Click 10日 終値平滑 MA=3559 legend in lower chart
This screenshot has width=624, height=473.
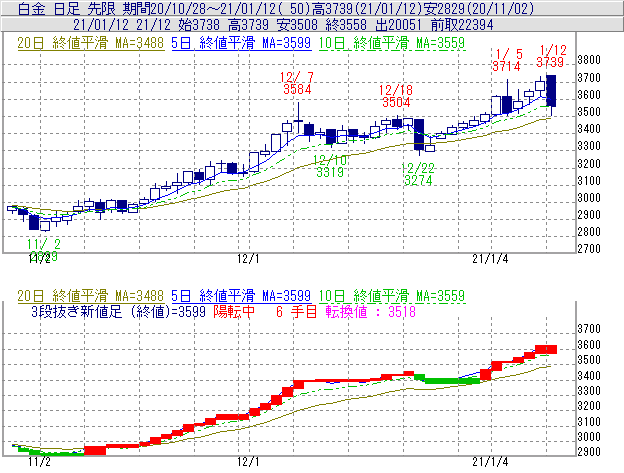coord(392,296)
